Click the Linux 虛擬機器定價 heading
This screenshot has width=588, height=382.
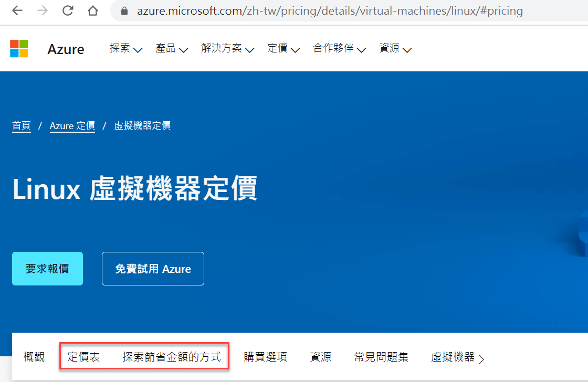135,188
